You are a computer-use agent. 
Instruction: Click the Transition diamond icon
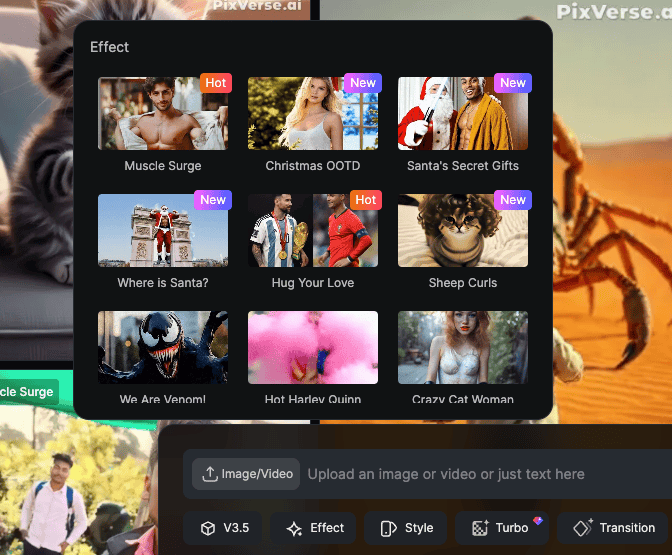(x=583, y=527)
